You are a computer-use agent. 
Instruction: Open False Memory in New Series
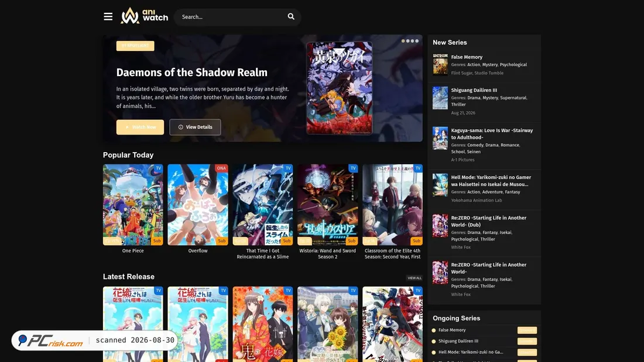pyautogui.click(x=467, y=57)
